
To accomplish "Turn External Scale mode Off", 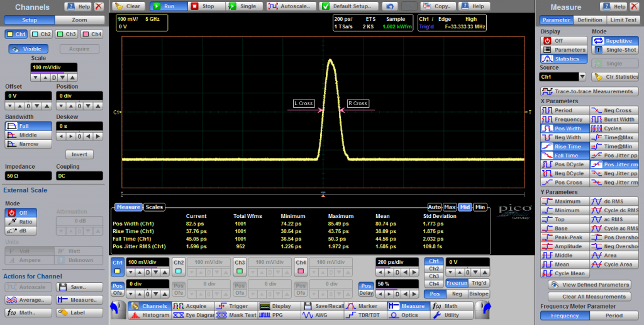I will 23,213.
